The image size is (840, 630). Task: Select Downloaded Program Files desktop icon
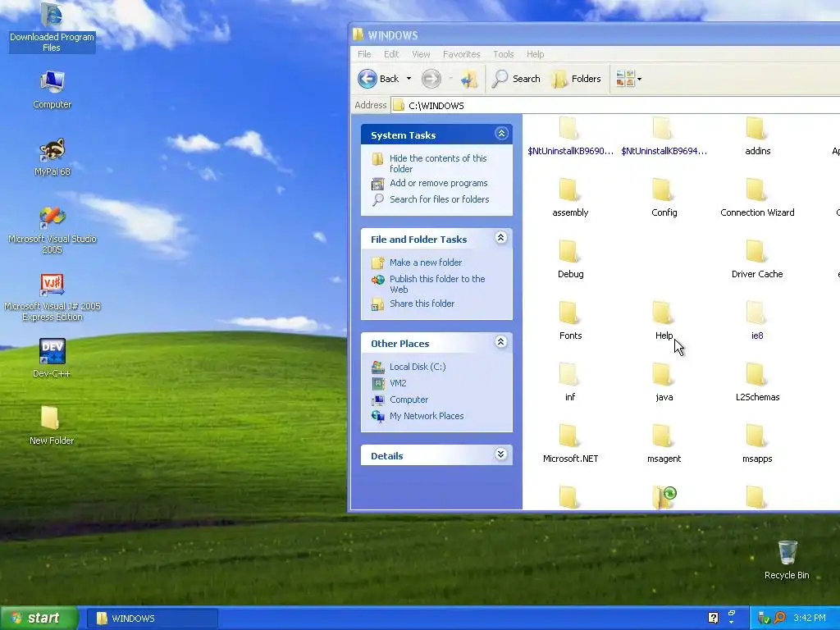(x=52, y=28)
